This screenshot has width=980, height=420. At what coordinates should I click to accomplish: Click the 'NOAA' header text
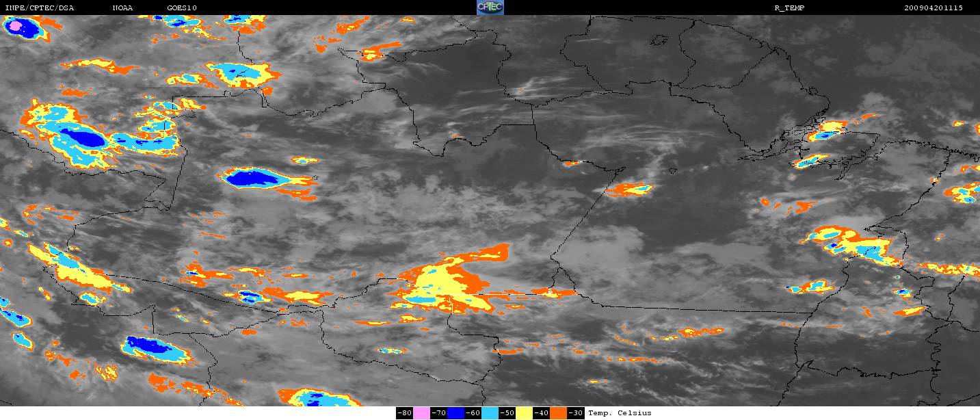[123, 8]
